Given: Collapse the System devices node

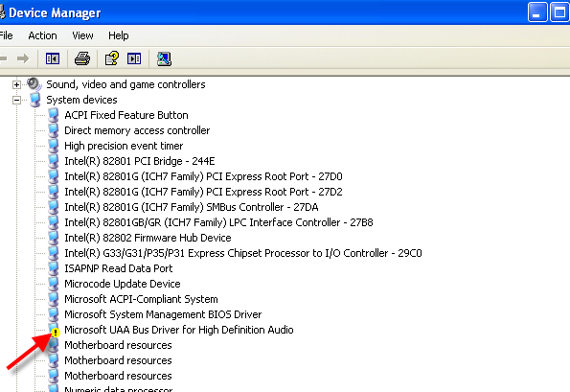Looking at the screenshot, I should [16, 100].
